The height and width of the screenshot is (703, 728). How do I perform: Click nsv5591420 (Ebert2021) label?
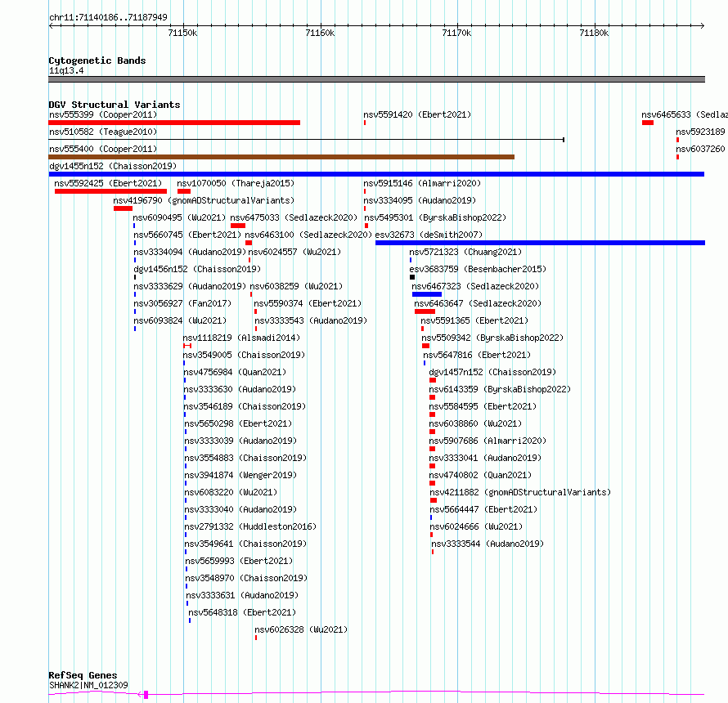pyautogui.click(x=417, y=114)
